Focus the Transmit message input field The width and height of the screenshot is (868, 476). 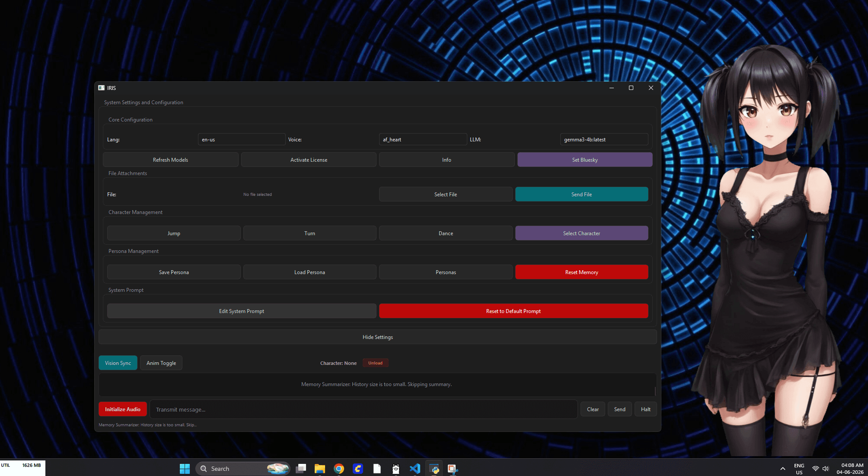[x=364, y=409]
